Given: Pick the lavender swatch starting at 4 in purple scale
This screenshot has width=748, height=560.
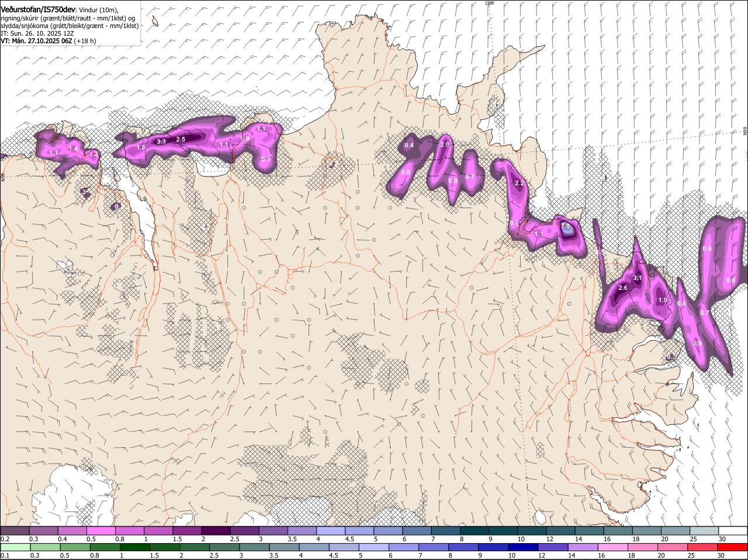Looking at the screenshot, I should click(x=330, y=531).
